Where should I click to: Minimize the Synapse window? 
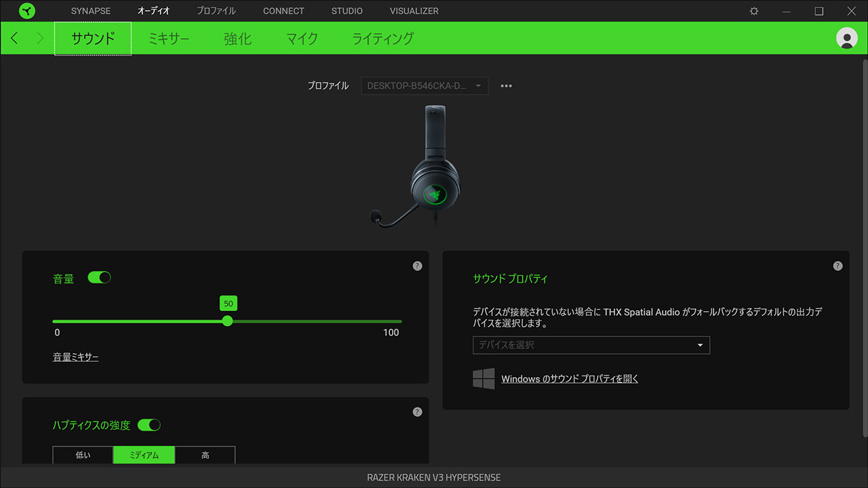pyautogui.click(x=787, y=11)
